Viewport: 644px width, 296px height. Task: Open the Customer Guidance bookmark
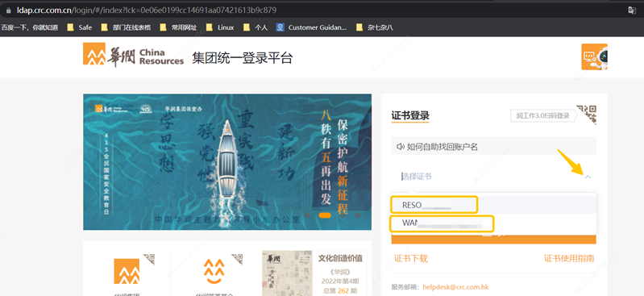click(x=311, y=27)
